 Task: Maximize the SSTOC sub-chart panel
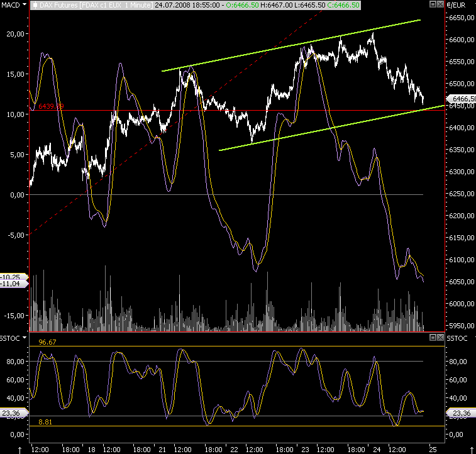(433, 337)
